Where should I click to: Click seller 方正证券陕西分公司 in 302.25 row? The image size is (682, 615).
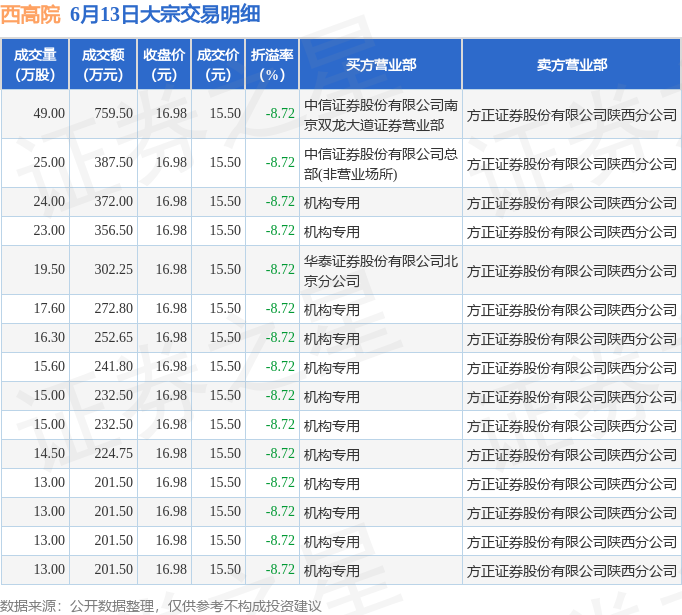coord(572,271)
